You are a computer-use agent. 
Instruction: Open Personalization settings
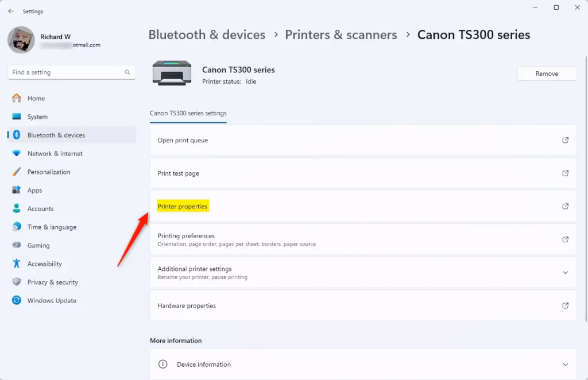[x=72, y=172]
